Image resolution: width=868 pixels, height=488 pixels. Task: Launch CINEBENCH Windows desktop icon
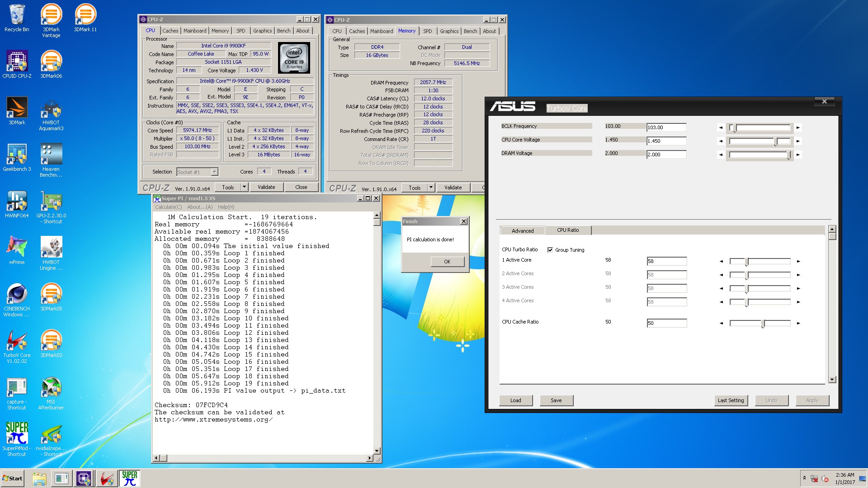click(17, 300)
